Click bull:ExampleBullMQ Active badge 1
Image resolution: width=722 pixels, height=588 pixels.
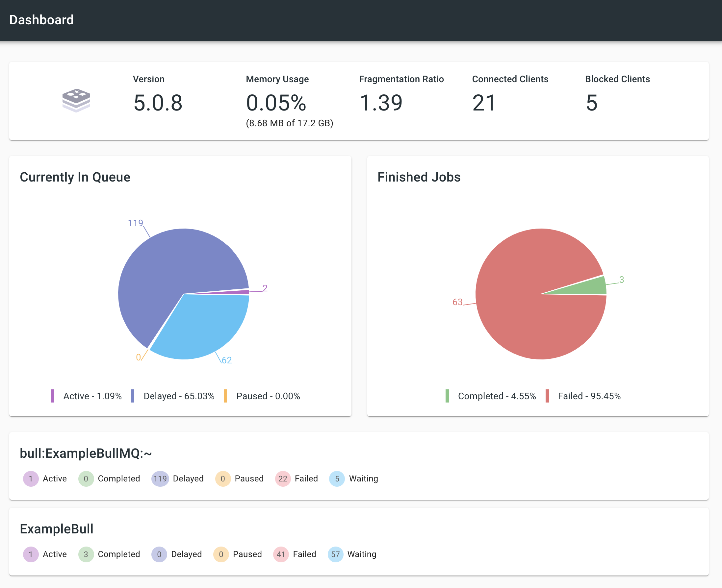point(31,478)
